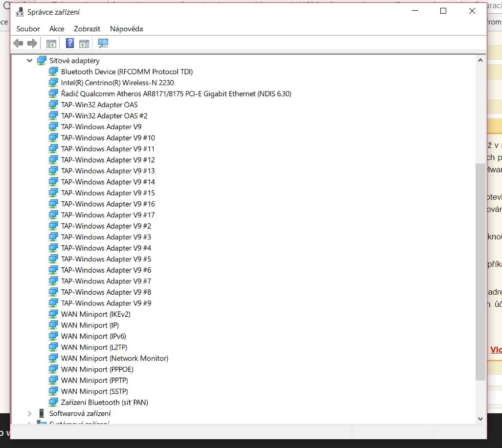Click the scan for hardware changes monitor icon
The width and height of the screenshot is (502, 448).
coord(103,43)
